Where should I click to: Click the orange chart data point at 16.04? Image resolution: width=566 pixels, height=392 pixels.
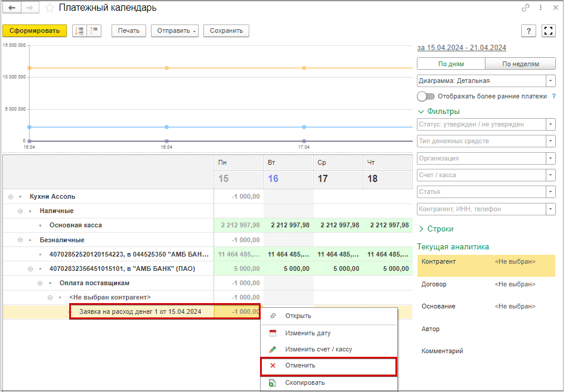coord(166,68)
